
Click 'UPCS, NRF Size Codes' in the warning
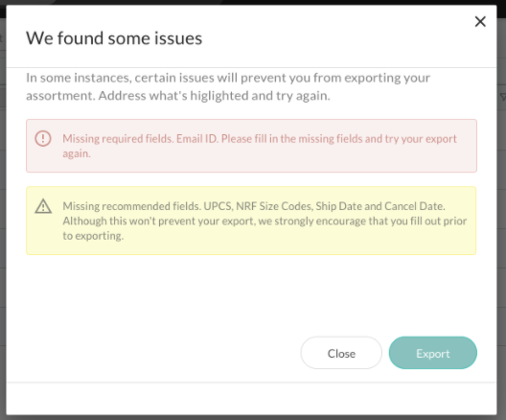coord(258,206)
